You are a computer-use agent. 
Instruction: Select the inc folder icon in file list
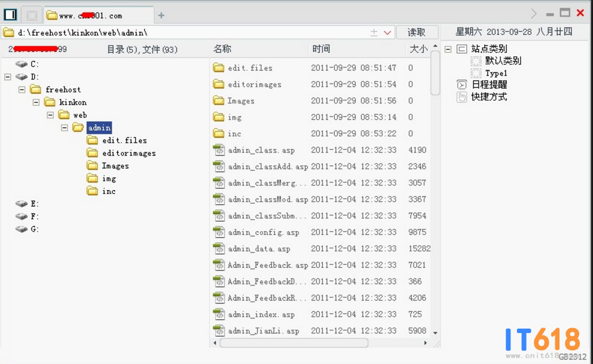219,134
